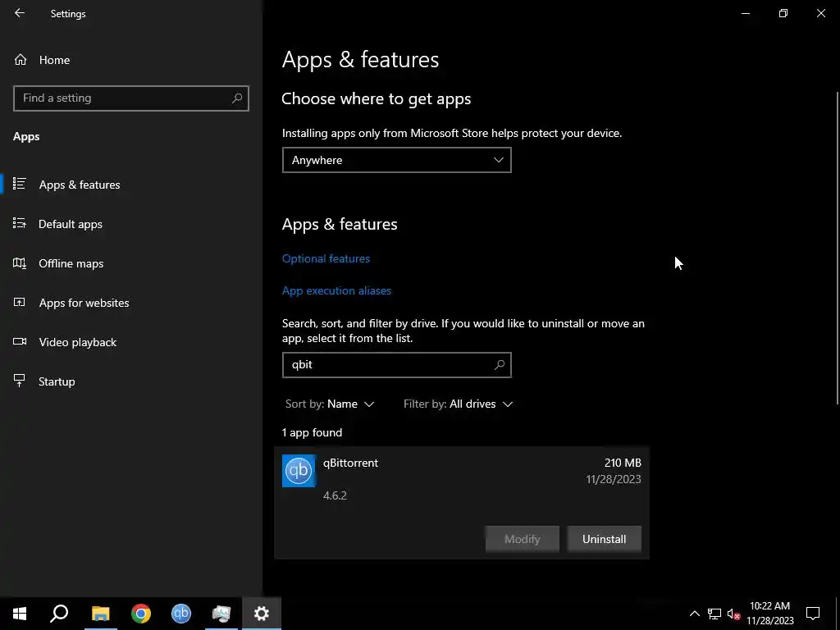Open Startup apps settings
This screenshot has width=840, height=630.
coord(57,381)
